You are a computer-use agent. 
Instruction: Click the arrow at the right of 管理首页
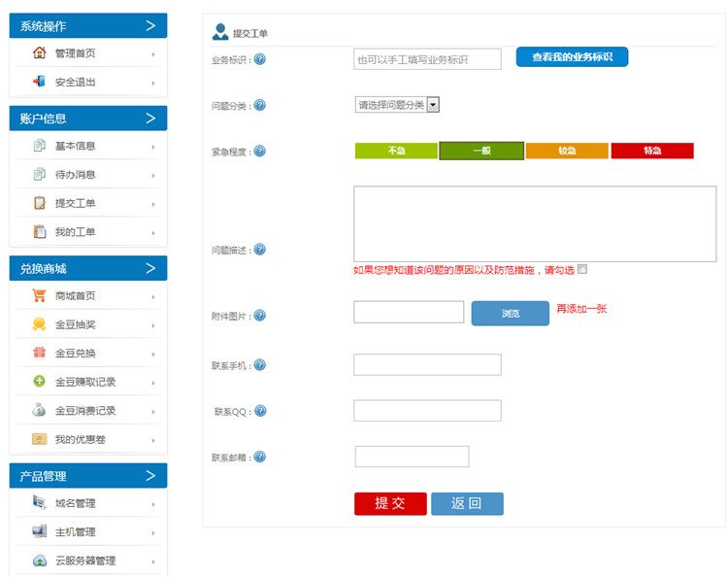pyautogui.click(x=153, y=54)
